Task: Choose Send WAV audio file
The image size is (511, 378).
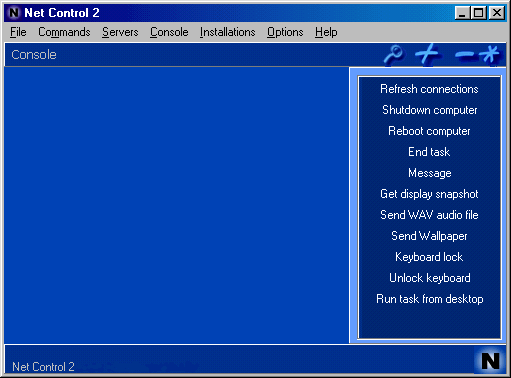Action: [429, 215]
